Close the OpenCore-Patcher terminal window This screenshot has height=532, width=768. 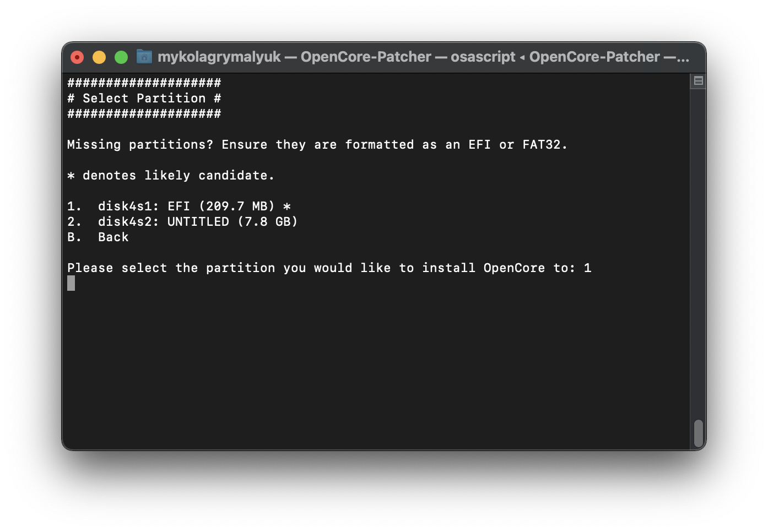(x=77, y=57)
